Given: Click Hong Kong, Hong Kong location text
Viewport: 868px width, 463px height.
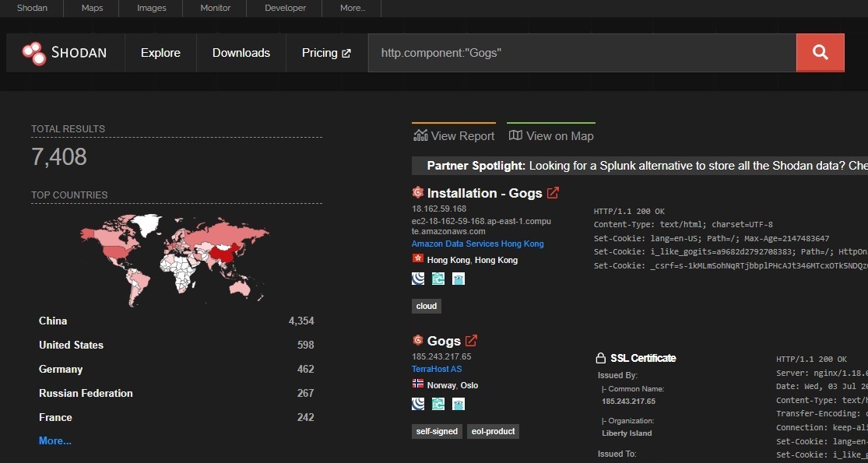Looking at the screenshot, I should pos(473,260).
